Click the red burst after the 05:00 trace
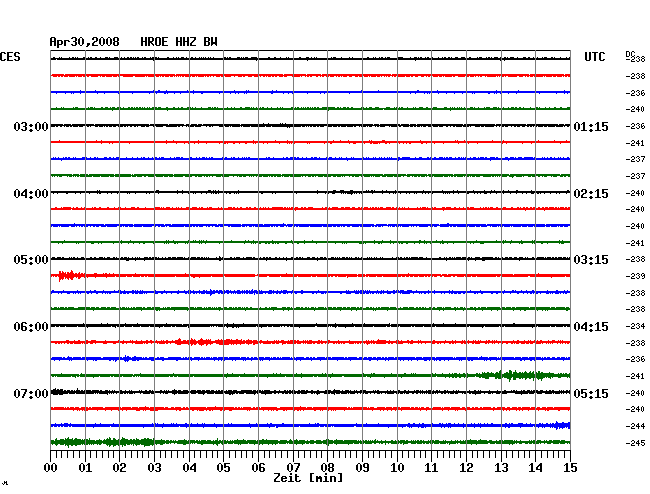The height and width of the screenshot is (494, 650). point(71,275)
